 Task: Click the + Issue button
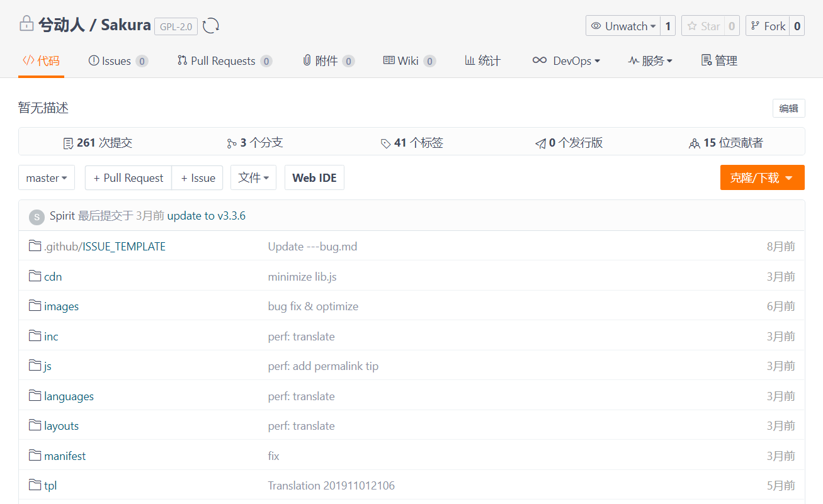pos(198,178)
